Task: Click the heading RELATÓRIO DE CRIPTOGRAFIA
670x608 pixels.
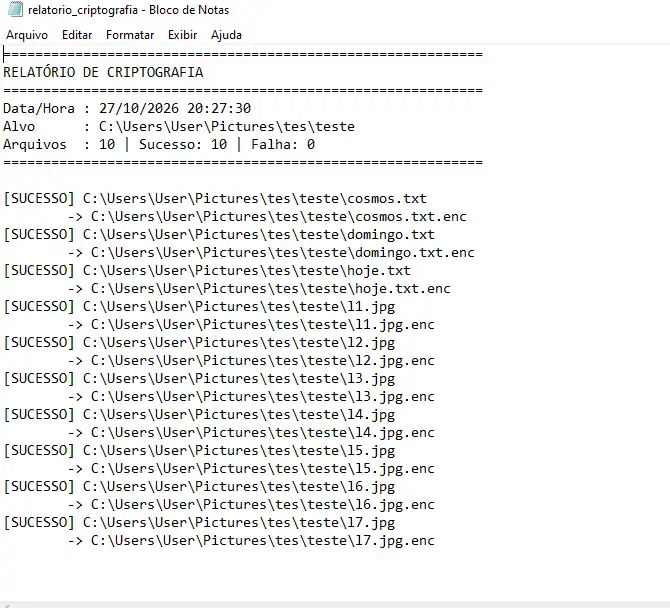Action: 103,72
